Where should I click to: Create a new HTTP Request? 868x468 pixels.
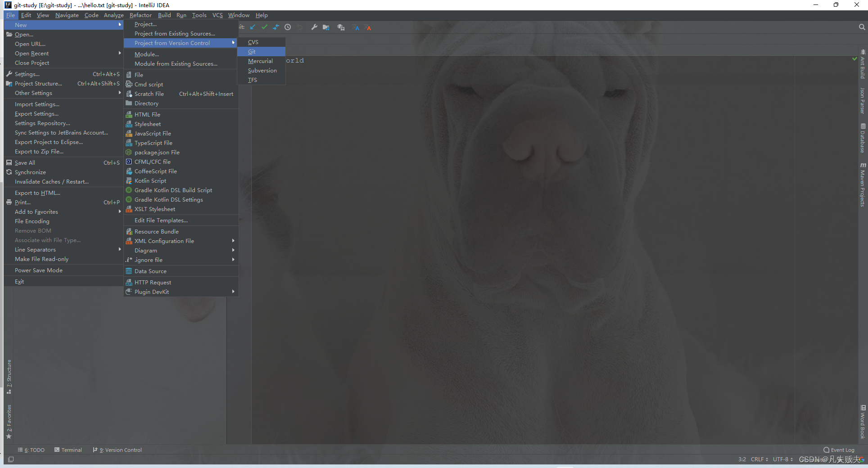click(x=181, y=282)
